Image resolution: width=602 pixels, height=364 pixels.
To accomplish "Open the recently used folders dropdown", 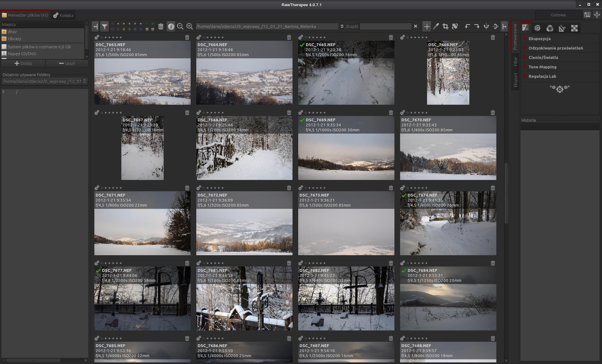I will (45, 81).
